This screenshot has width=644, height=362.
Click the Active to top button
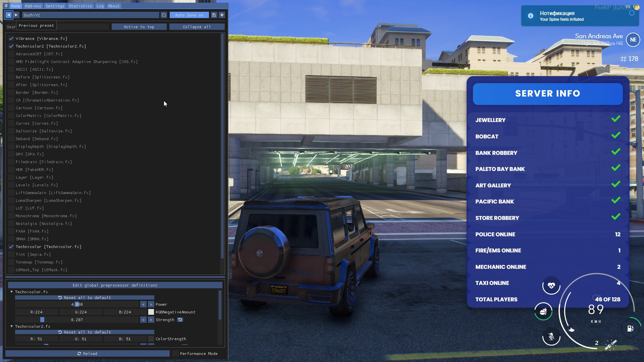coord(139,27)
